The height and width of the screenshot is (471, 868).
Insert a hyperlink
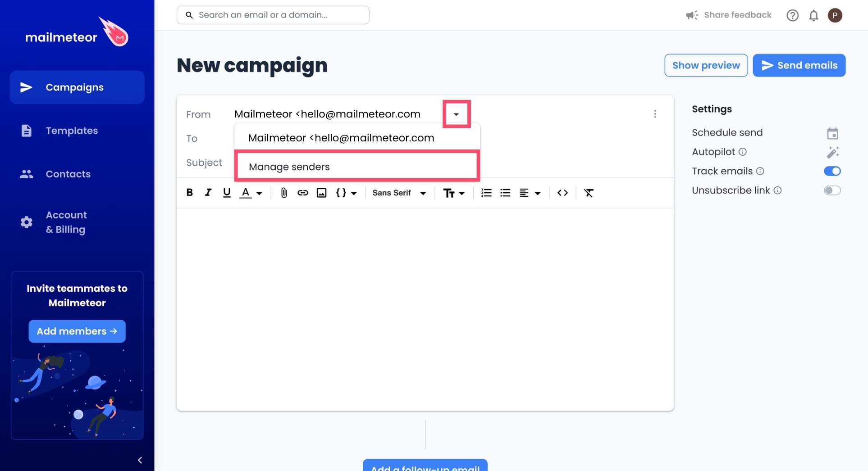coord(303,193)
